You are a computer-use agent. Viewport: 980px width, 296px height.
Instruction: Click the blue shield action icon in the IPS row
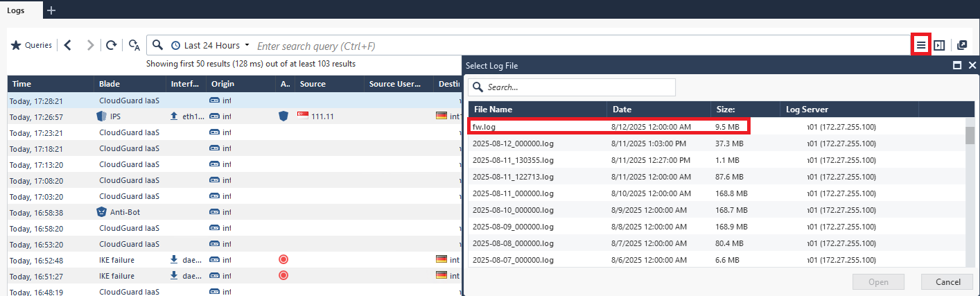point(283,116)
